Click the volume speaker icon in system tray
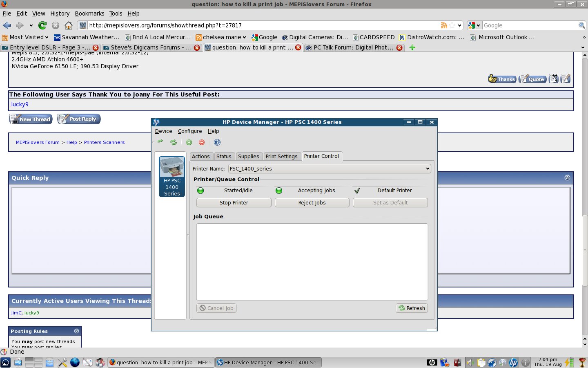This screenshot has width=588, height=368. tap(469, 362)
